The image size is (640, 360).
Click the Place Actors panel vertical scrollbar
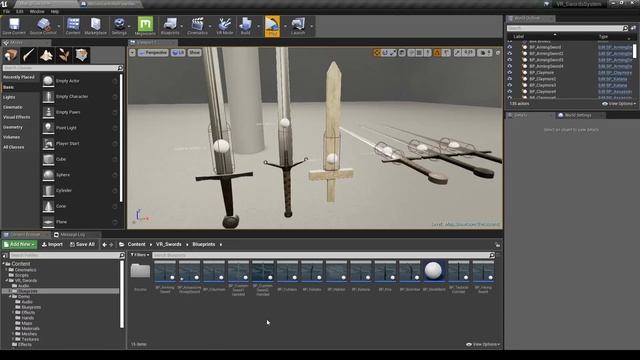click(x=121, y=138)
